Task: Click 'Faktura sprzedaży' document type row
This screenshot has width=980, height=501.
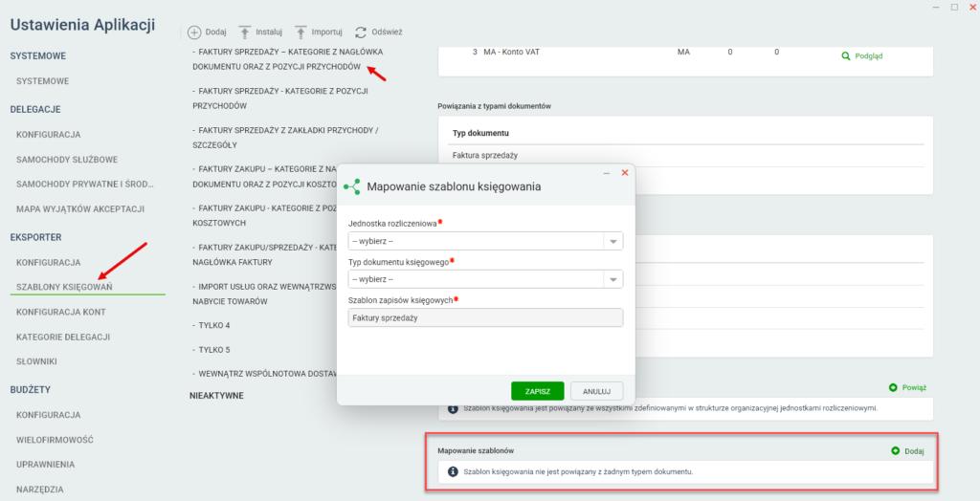Action: 485,156
